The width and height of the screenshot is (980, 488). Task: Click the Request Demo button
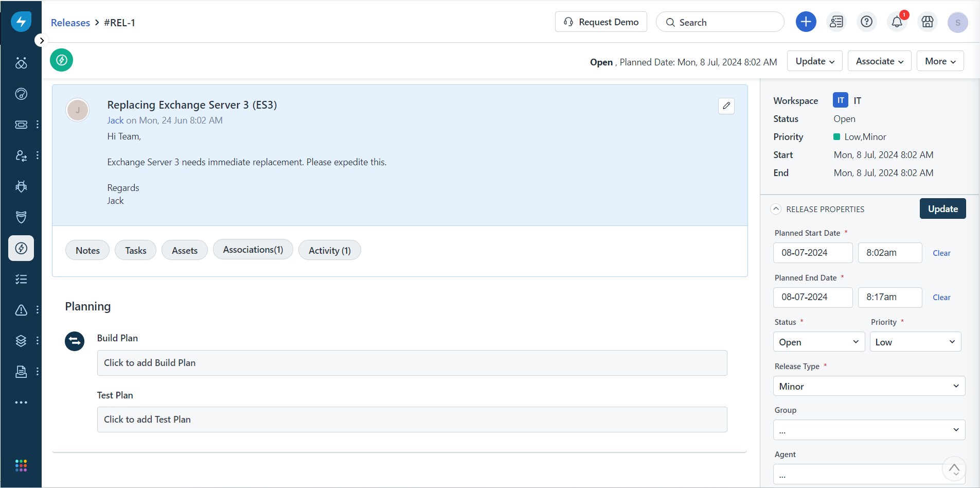coord(601,22)
